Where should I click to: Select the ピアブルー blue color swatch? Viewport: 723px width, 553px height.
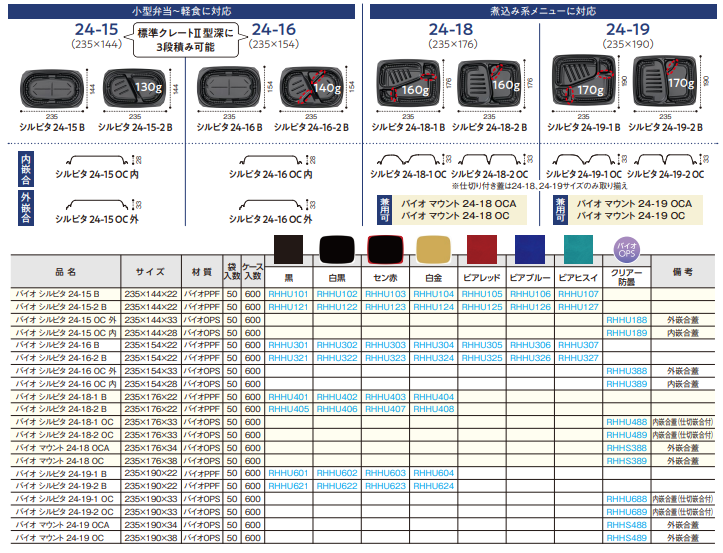(x=531, y=250)
